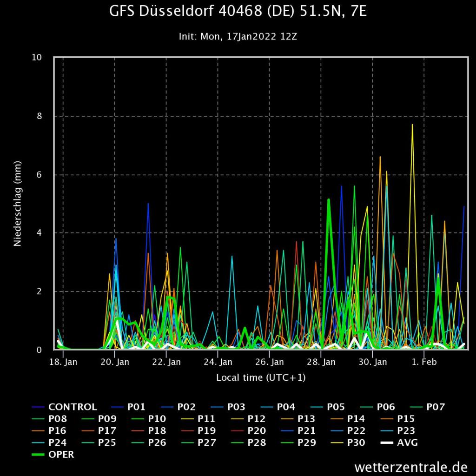Click the P07 legend entry
Image resolution: width=476 pixels, height=476 pixels.
436,407
